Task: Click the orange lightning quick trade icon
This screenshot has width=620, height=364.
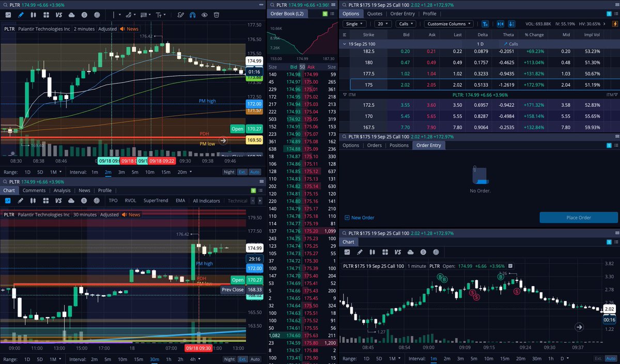Action: 615,24
